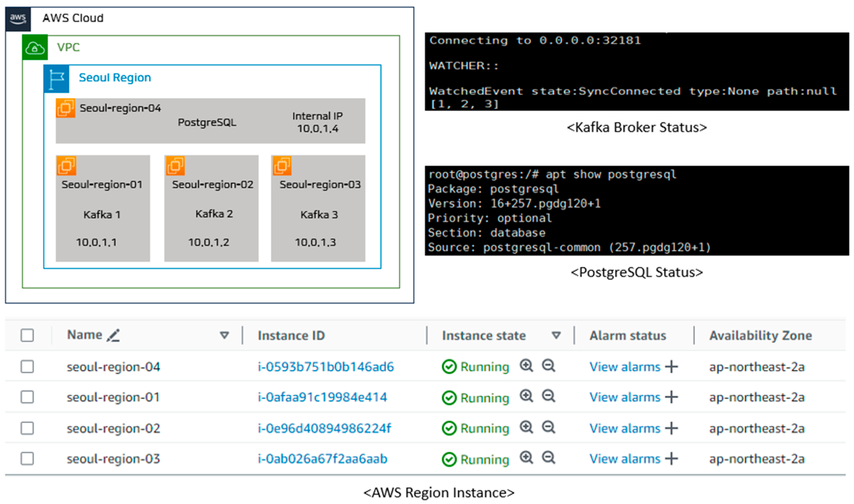Select the seoul-region-04 row checkbox
Viewport: 854px width, 504px height.
[x=27, y=366]
